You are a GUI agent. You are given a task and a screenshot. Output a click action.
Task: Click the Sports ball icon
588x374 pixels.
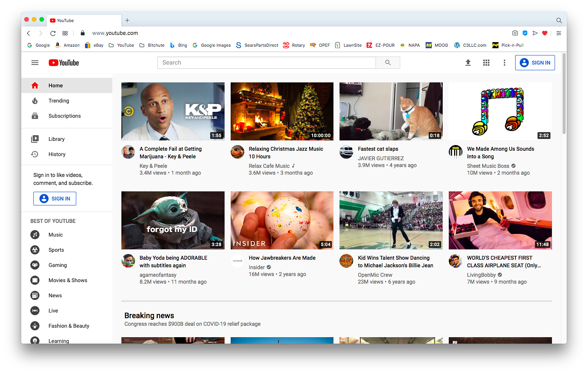click(35, 250)
